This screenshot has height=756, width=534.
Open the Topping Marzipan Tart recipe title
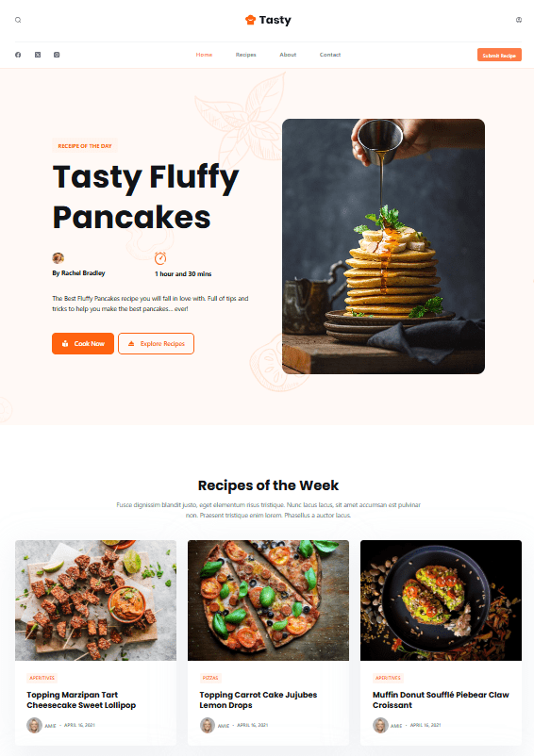pos(81,700)
